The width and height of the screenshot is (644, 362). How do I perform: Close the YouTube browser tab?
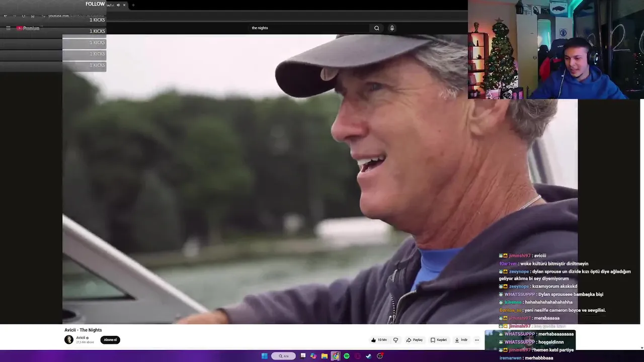pyautogui.click(x=124, y=5)
